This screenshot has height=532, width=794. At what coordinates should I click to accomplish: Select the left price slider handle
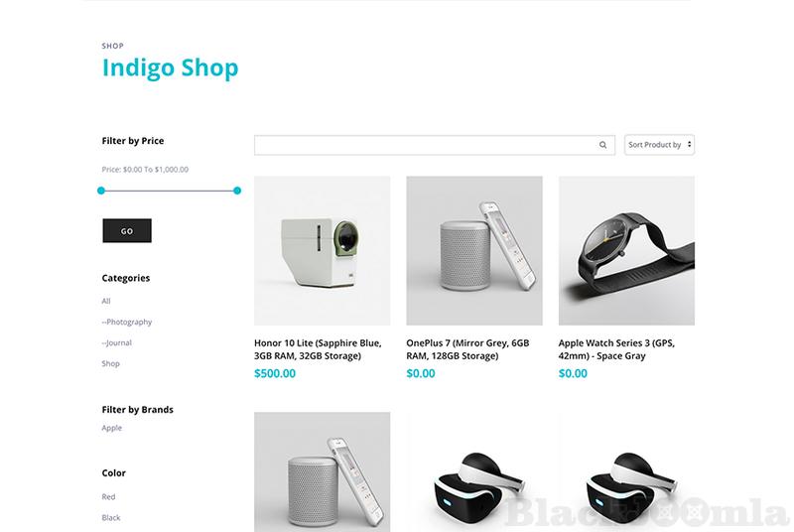(x=101, y=191)
